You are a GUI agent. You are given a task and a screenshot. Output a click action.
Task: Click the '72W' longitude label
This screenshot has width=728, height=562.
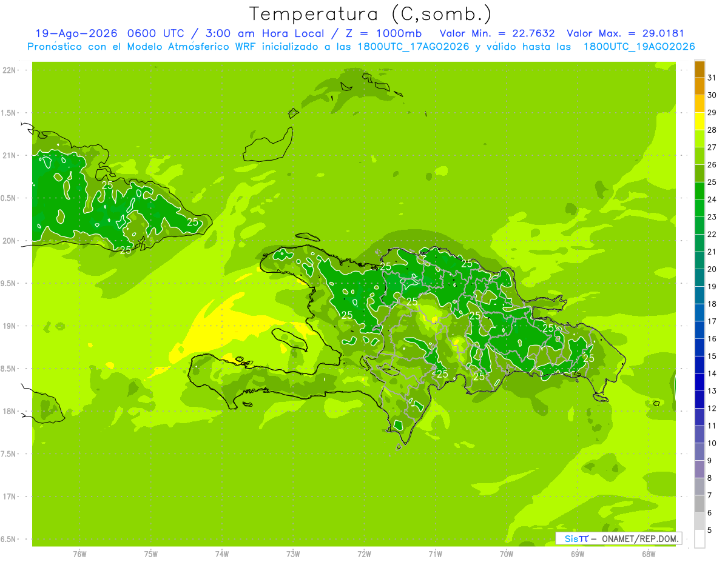[364, 554]
